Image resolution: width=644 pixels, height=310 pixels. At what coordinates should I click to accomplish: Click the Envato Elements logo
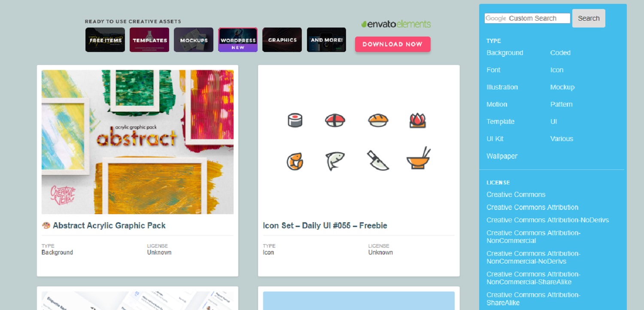[396, 24]
